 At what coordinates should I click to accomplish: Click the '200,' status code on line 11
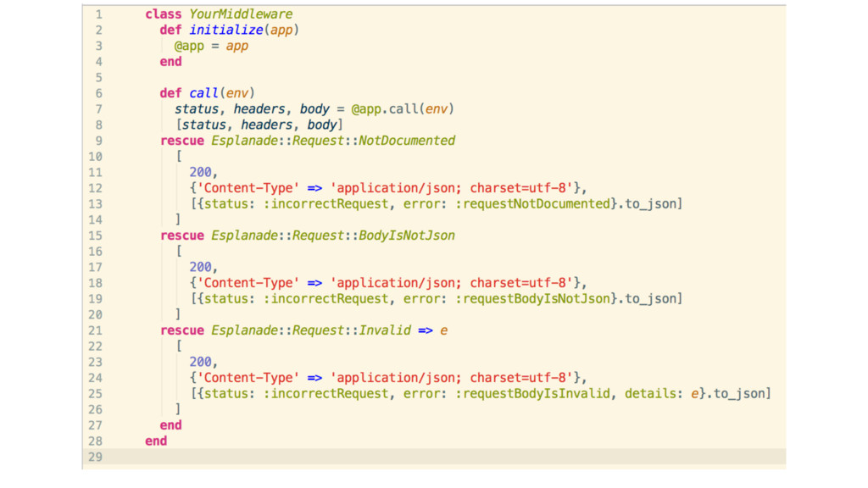coord(203,173)
